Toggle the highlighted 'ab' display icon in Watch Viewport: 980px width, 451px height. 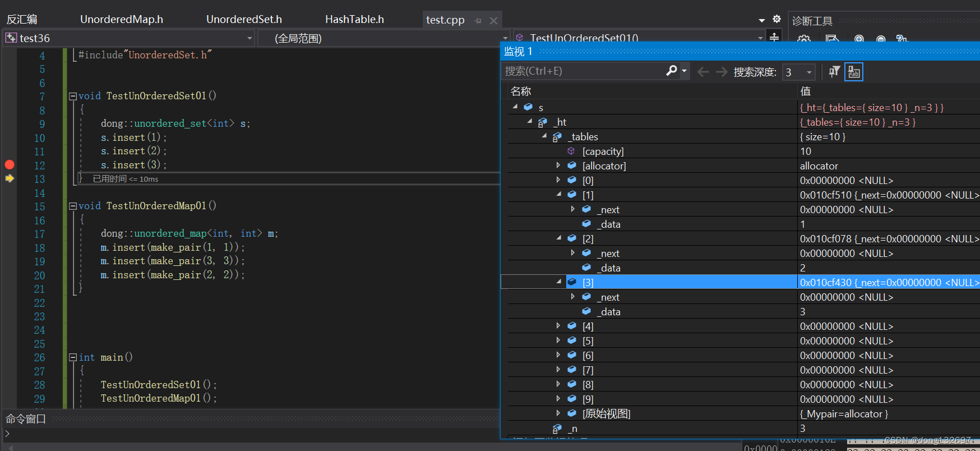click(853, 72)
